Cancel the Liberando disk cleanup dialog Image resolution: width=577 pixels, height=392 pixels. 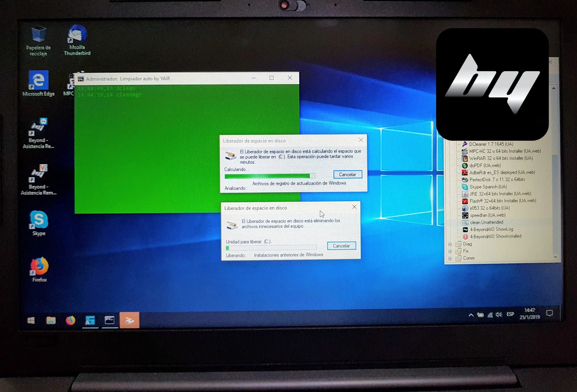(341, 246)
